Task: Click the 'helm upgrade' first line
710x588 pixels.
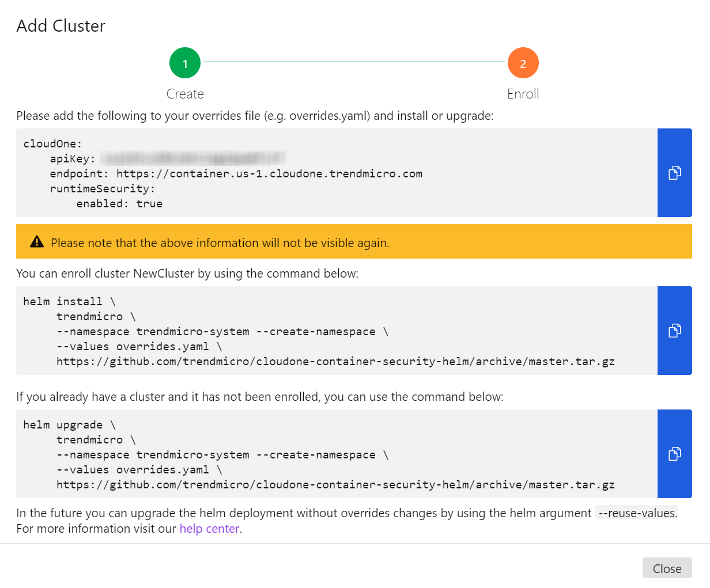Action: pos(69,425)
